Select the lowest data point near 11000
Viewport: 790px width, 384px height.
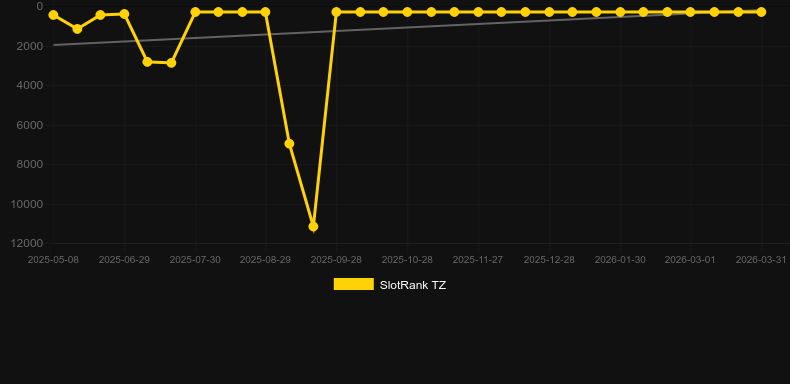(x=313, y=226)
